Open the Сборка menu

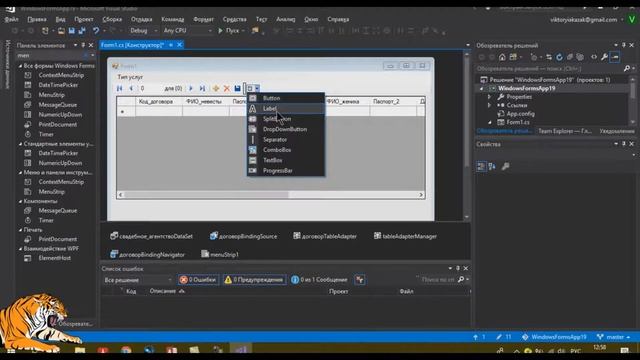pos(112,19)
